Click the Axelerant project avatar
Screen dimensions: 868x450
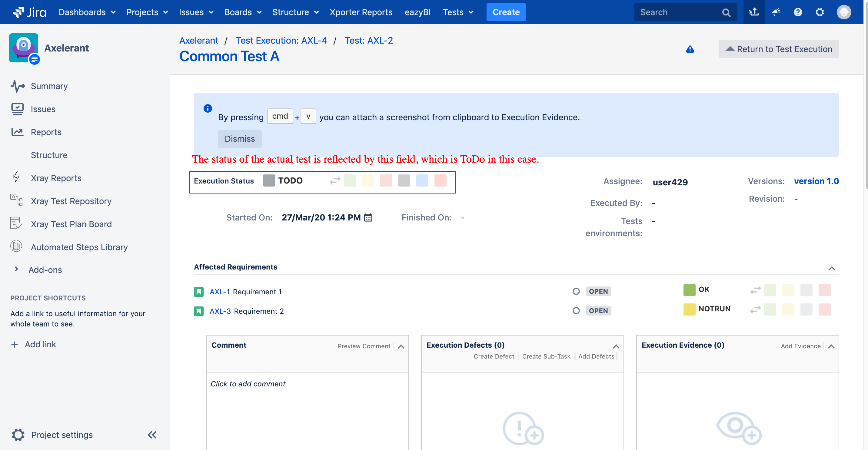24,48
